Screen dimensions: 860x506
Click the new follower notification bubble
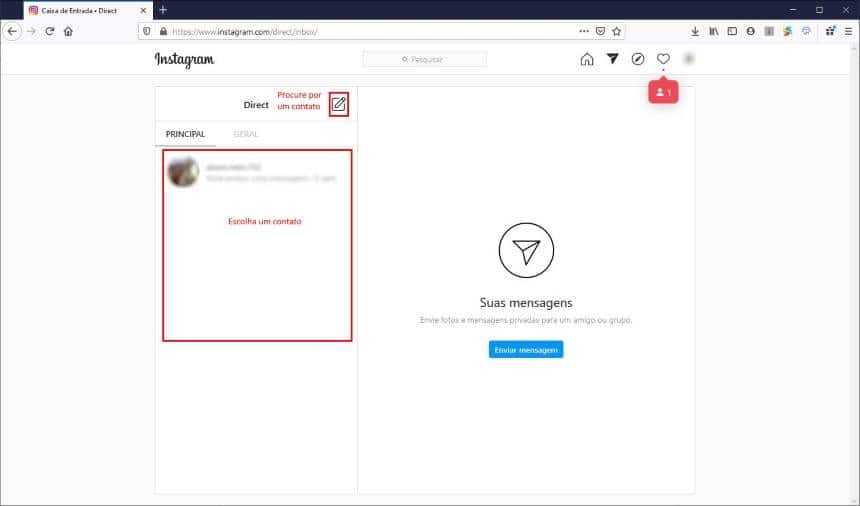[664, 92]
